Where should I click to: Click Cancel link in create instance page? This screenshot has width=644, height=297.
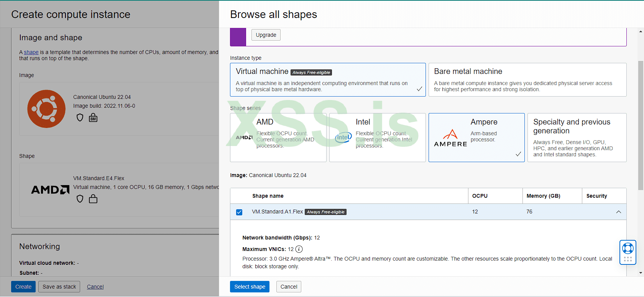pyautogui.click(x=95, y=287)
